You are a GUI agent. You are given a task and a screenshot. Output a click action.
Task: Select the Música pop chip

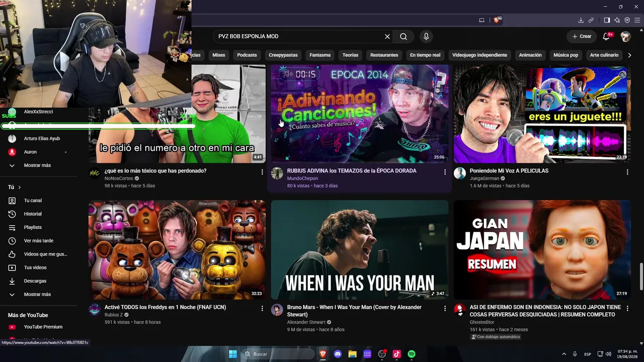566,55
